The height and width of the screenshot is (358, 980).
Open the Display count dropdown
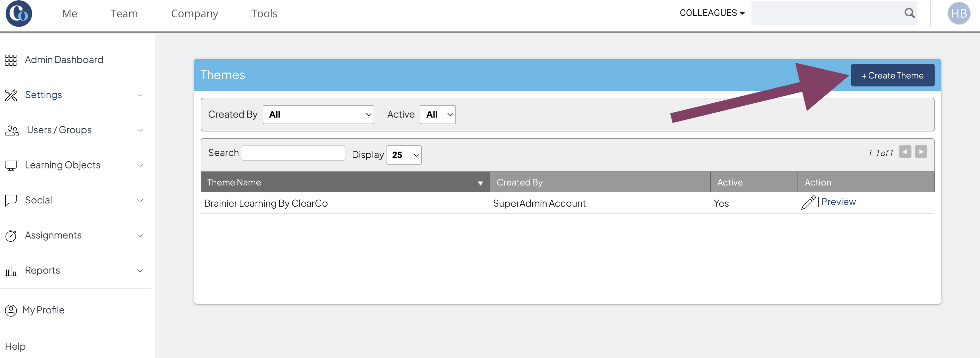404,155
